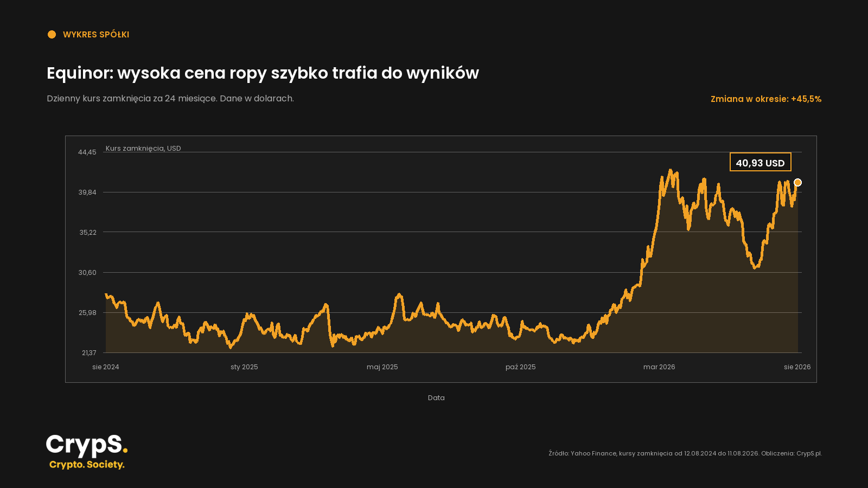Click the x-axis label 'mar 2026'
The height and width of the screenshot is (488, 868).
(x=659, y=367)
